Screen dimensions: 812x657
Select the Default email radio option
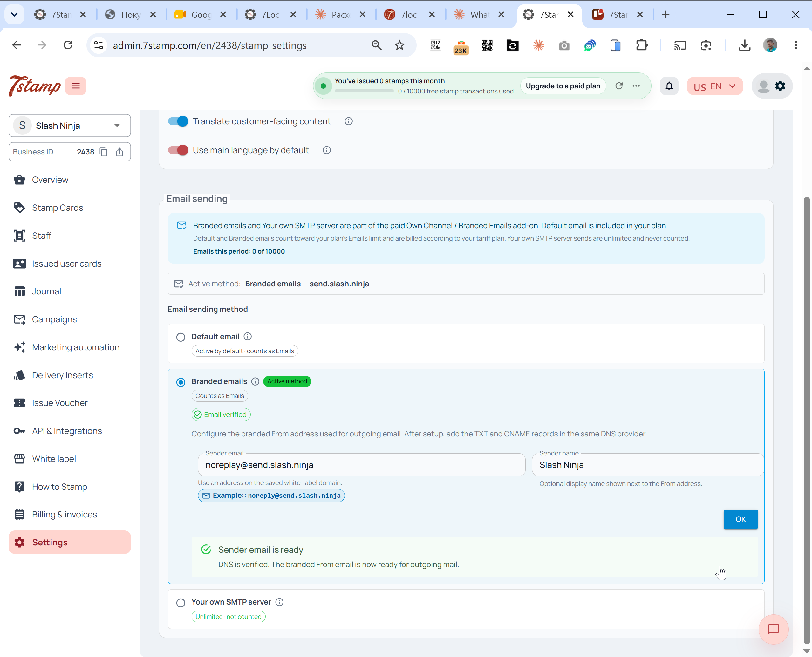pyautogui.click(x=181, y=337)
